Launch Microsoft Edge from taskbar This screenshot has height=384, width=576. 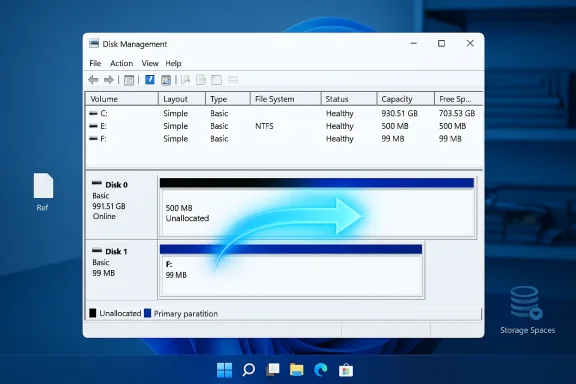(321, 370)
